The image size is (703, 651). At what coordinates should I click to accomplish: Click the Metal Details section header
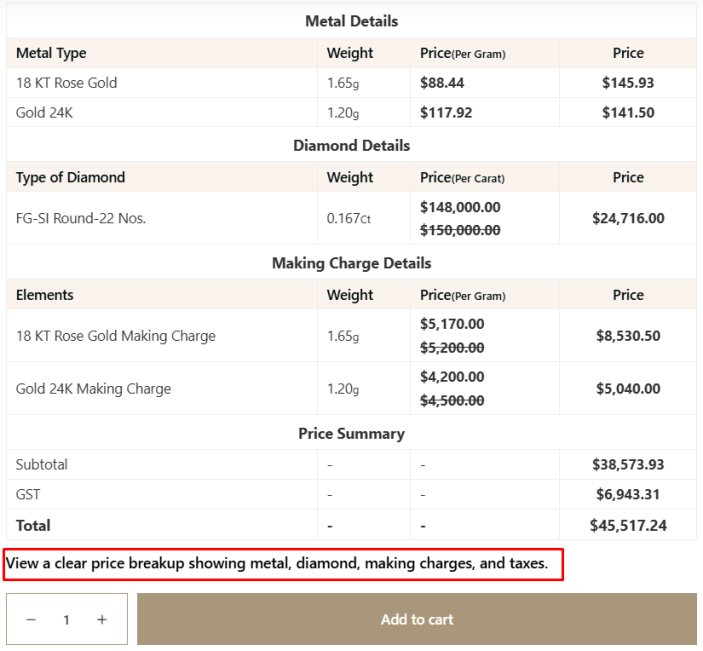351,21
